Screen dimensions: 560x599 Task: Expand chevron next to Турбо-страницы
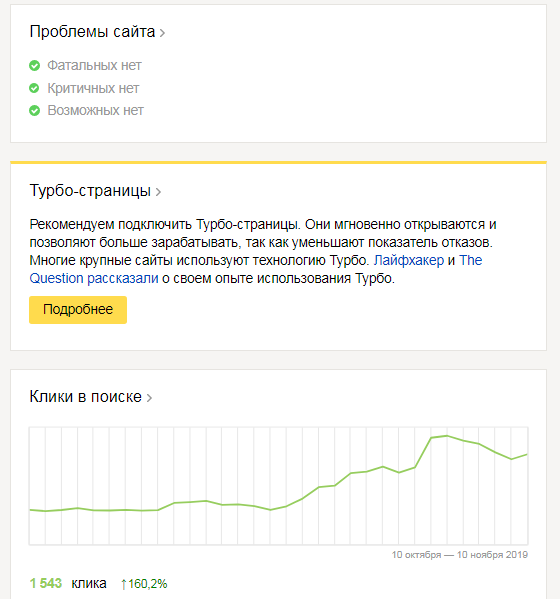click(x=158, y=192)
